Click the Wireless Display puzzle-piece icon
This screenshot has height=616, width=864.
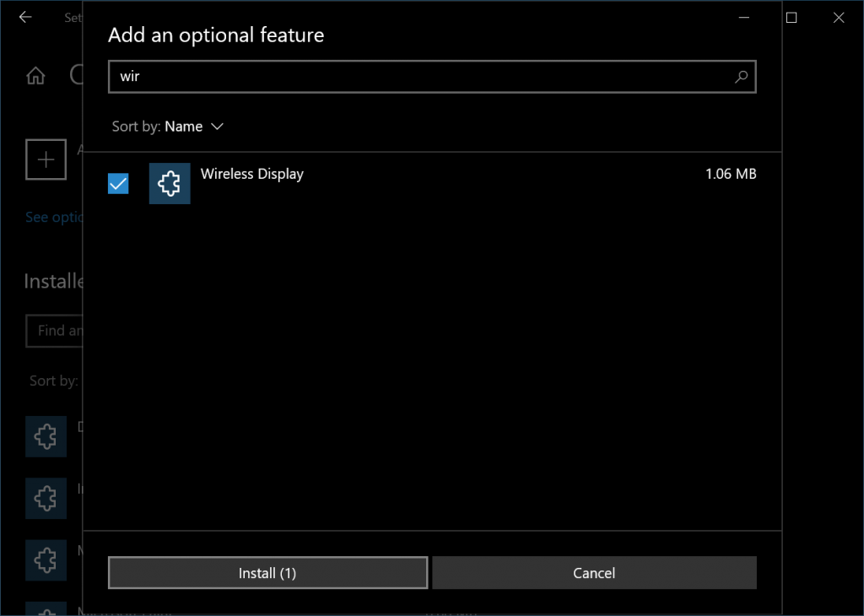tap(170, 183)
